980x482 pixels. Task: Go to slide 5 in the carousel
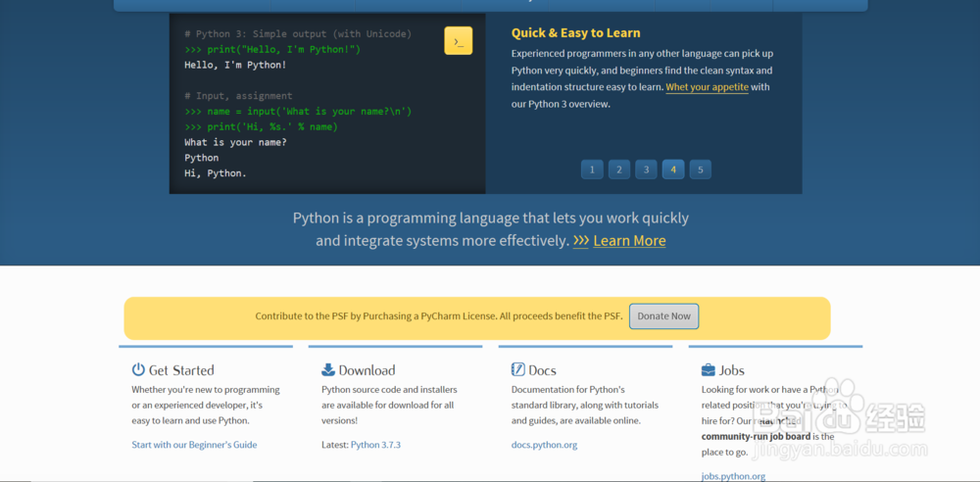tap(700, 169)
